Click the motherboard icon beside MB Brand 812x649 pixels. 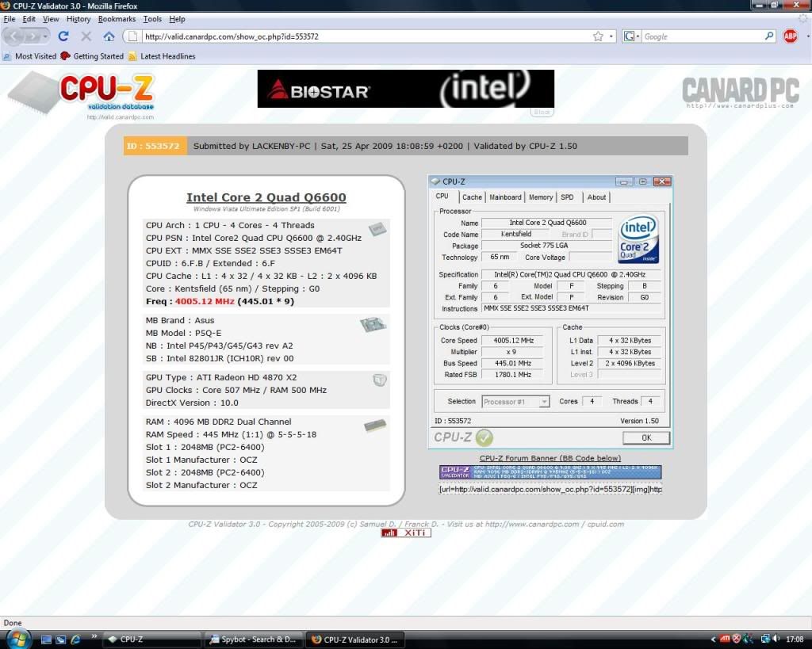(373, 324)
